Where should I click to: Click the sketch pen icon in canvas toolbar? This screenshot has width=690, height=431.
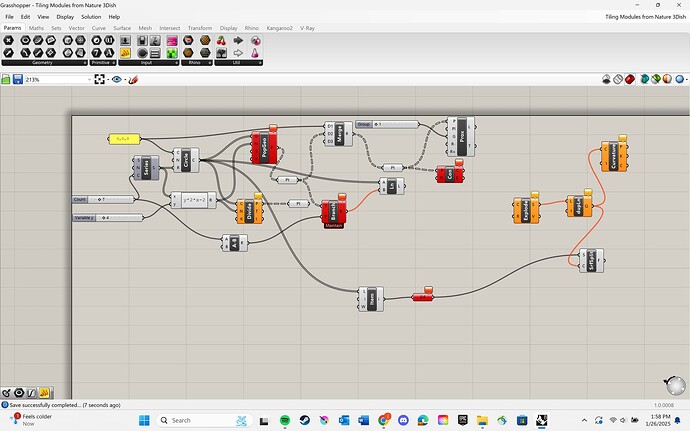[x=133, y=79]
